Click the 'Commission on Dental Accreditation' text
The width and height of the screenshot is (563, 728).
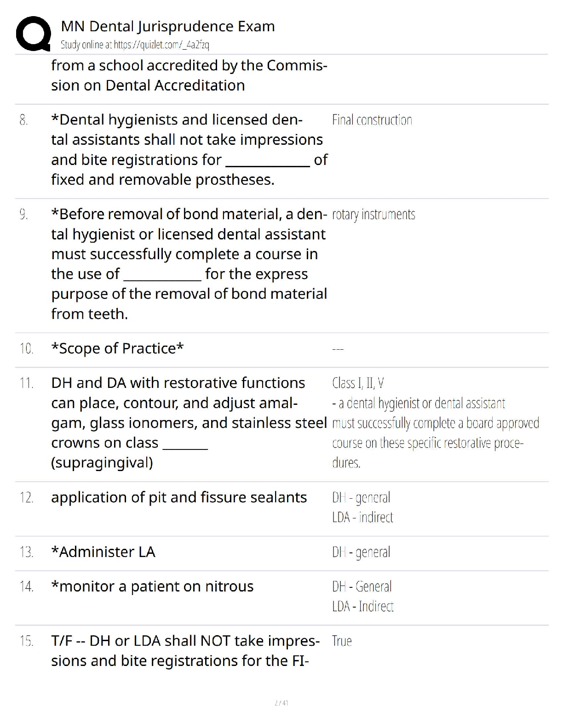pyautogui.click(x=148, y=85)
